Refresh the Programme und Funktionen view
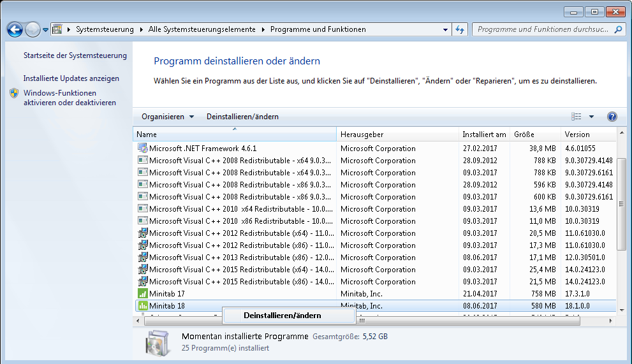 pos(460,29)
